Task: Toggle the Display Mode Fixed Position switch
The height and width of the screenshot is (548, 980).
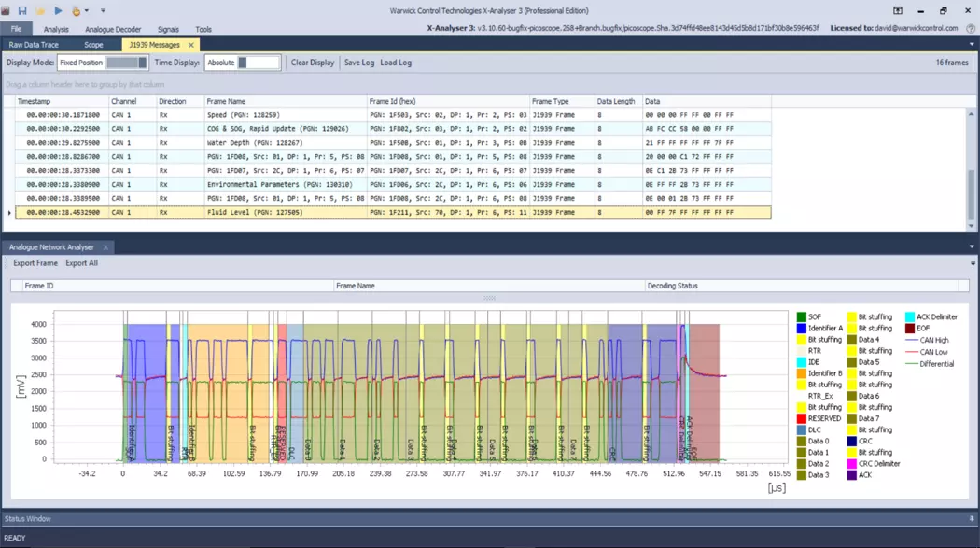Action: [126, 63]
